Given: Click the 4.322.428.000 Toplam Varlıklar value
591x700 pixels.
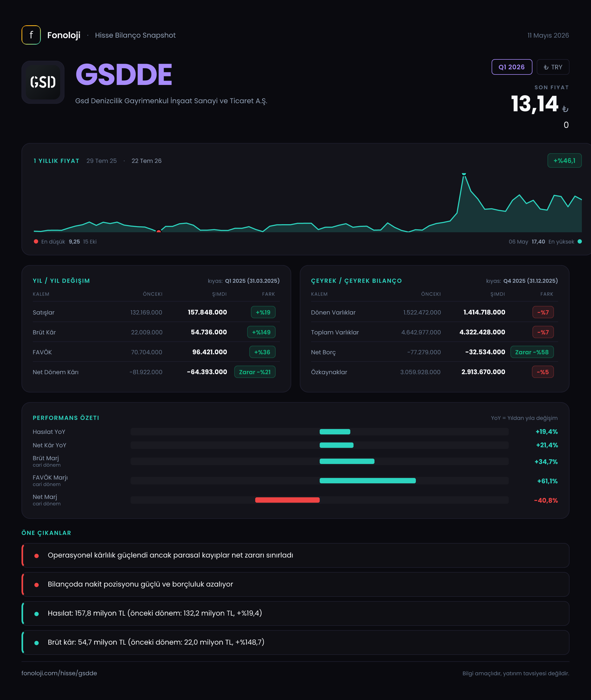Looking at the screenshot, I should (x=482, y=332).
